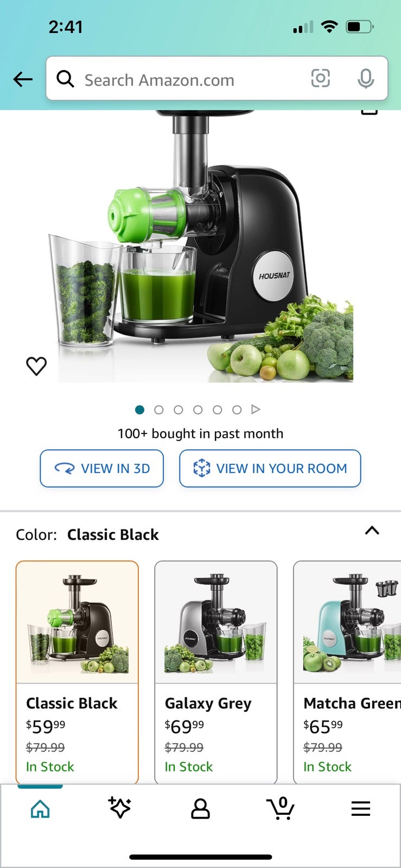Open the Home tab icon
This screenshot has height=868, width=401.
point(40,809)
